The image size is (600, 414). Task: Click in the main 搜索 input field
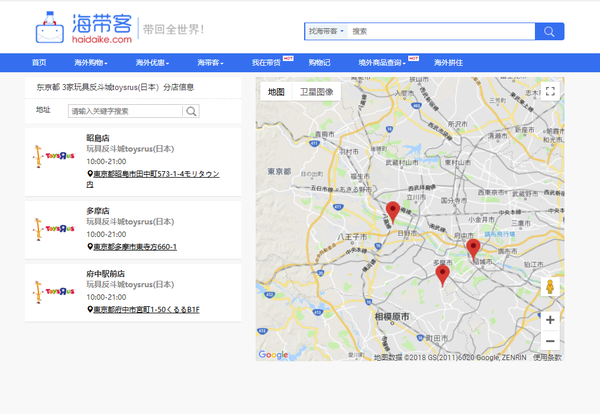tap(441, 31)
